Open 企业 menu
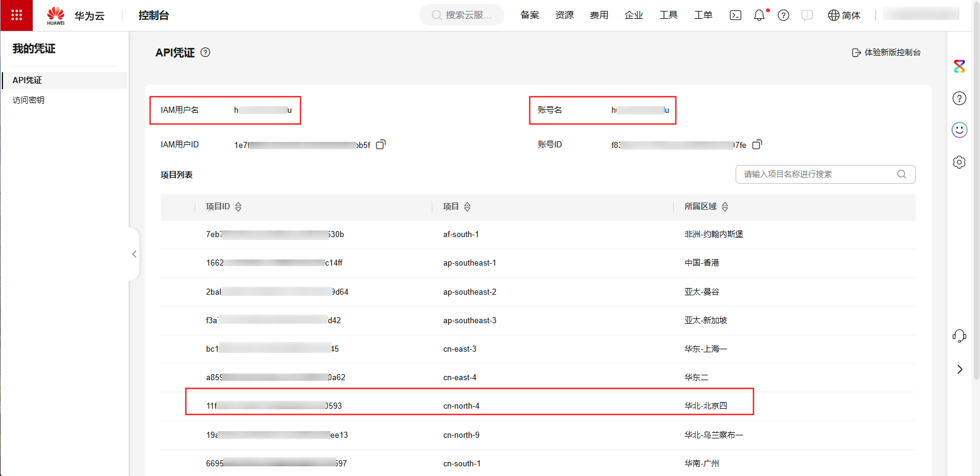 click(x=634, y=15)
